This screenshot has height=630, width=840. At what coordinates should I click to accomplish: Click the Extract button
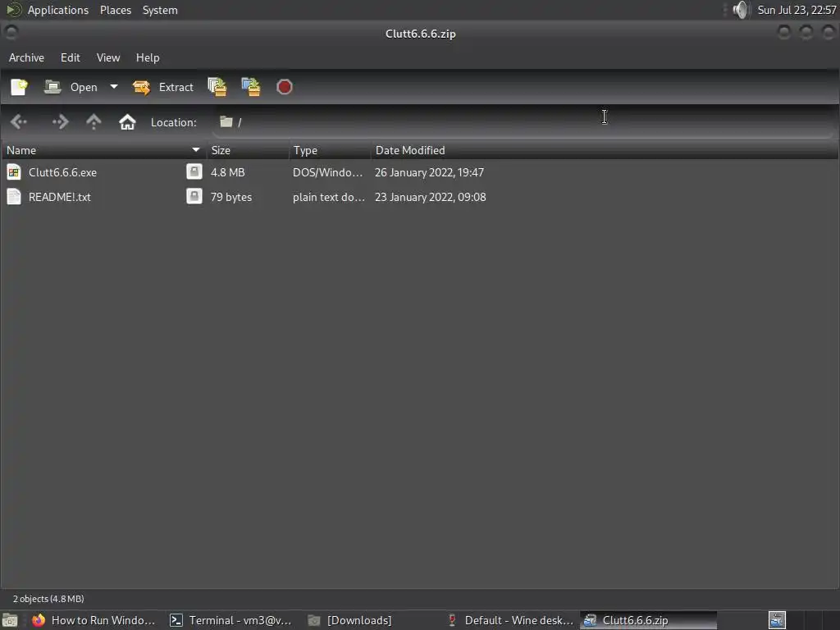click(163, 87)
